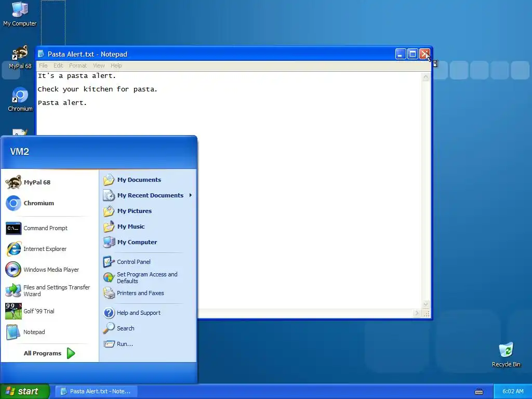Click the line "Pasta alert." in Notepad
Image resolution: width=532 pixels, height=399 pixels.
62,103
